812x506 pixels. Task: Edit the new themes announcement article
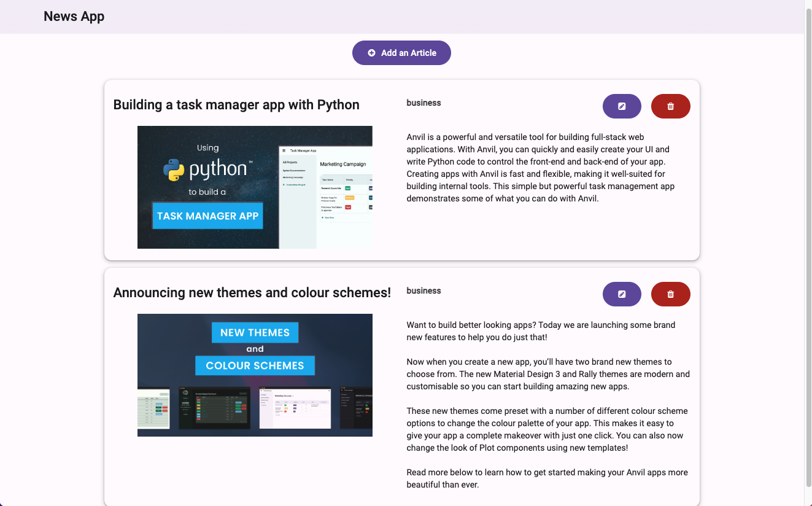(622, 294)
